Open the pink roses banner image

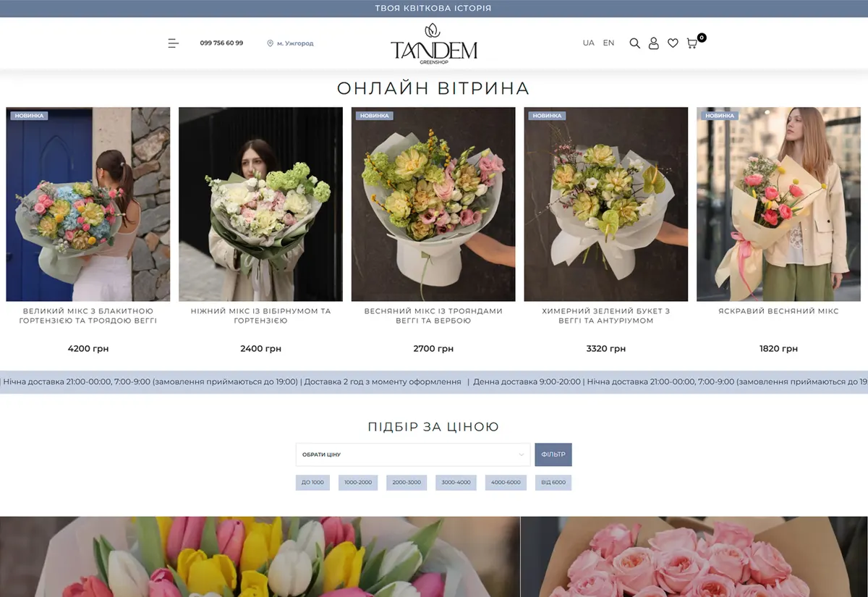(694, 556)
